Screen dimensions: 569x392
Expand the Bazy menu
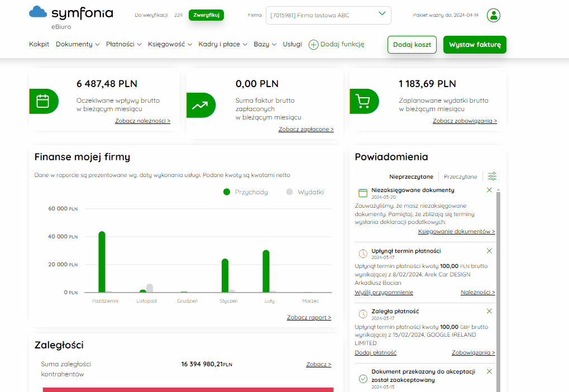tap(265, 44)
